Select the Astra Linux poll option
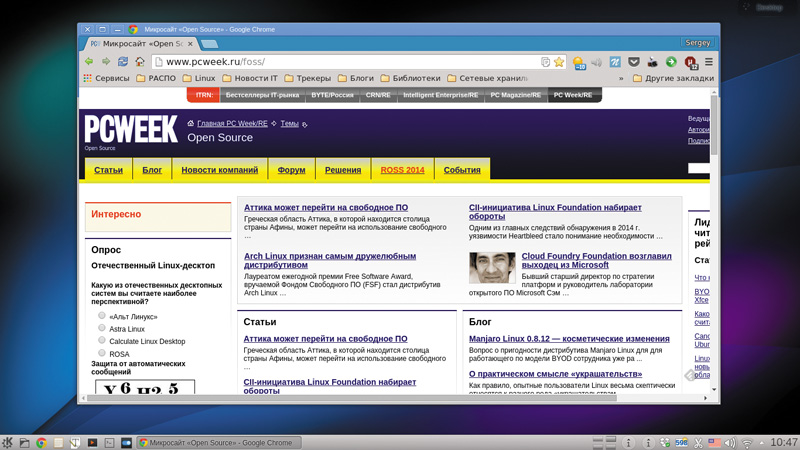This screenshot has height=450, width=800. (x=102, y=328)
